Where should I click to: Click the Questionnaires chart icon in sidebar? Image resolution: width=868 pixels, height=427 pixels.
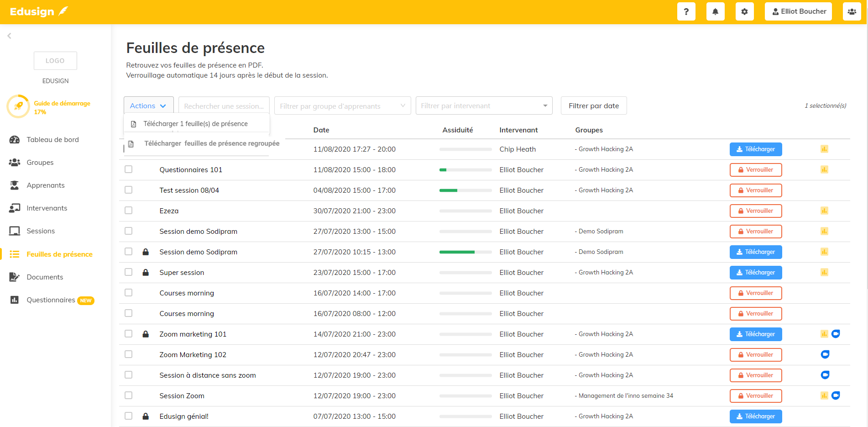(15, 300)
